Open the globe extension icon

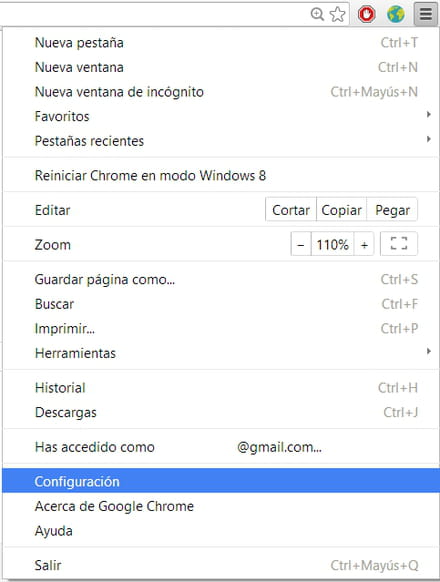(x=395, y=14)
